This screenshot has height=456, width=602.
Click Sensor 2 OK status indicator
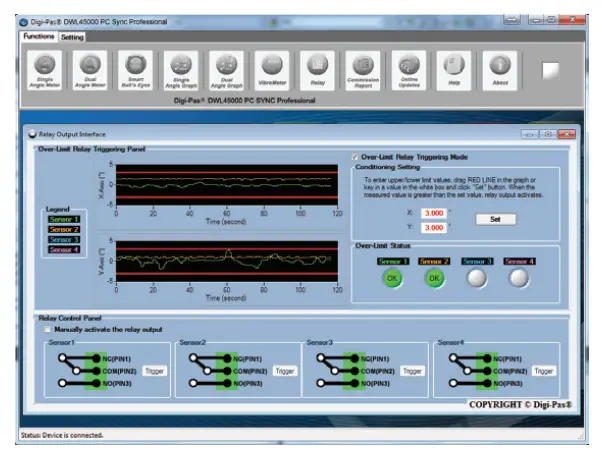click(434, 278)
